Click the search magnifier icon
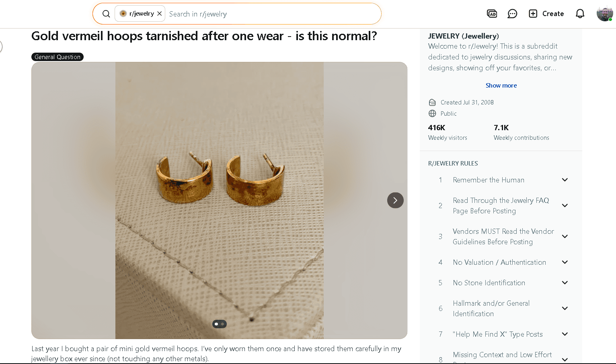Screen dimensions: 616x364 click(x=106, y=13)
